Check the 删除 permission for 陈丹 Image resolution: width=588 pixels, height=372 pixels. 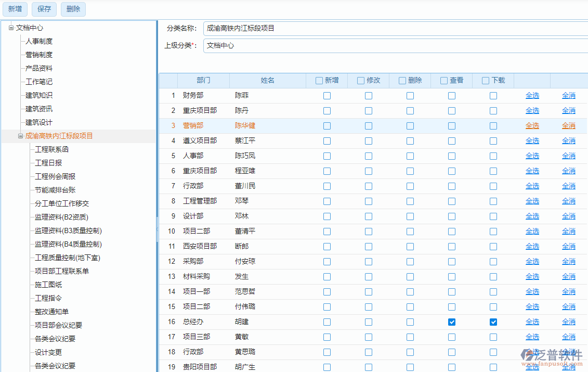coord(410,110)
